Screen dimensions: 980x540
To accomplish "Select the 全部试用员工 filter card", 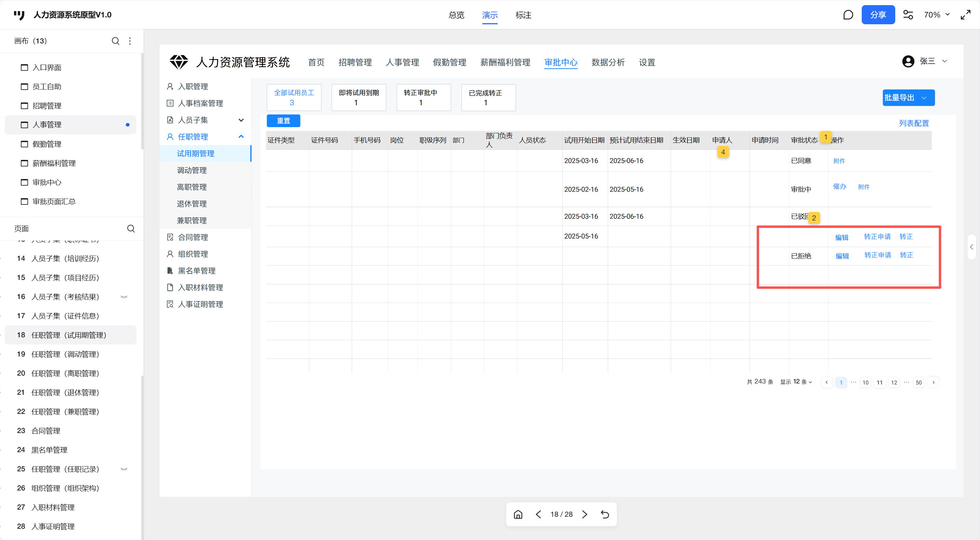I will pos(294,98).
